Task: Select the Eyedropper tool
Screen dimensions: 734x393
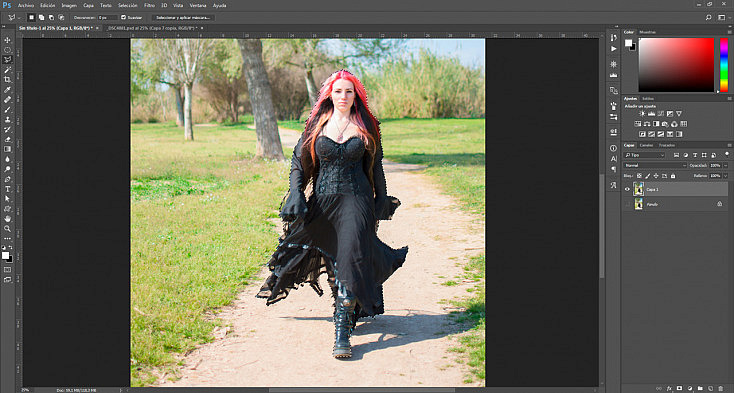Action: point(7,89)
